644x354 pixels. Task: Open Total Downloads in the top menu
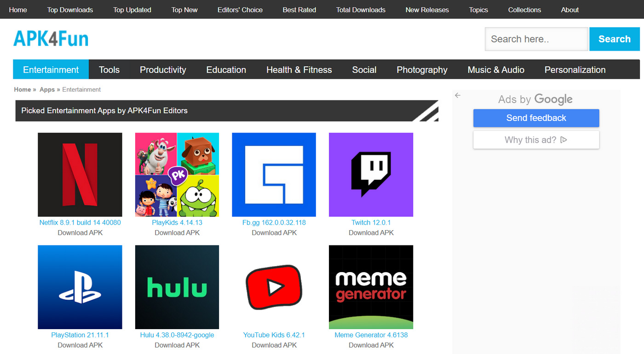click(361, 10)
